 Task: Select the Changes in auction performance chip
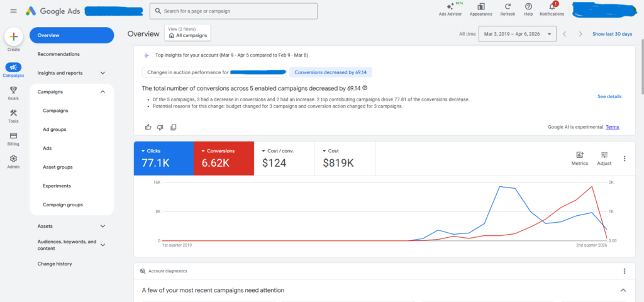point(214,72)
